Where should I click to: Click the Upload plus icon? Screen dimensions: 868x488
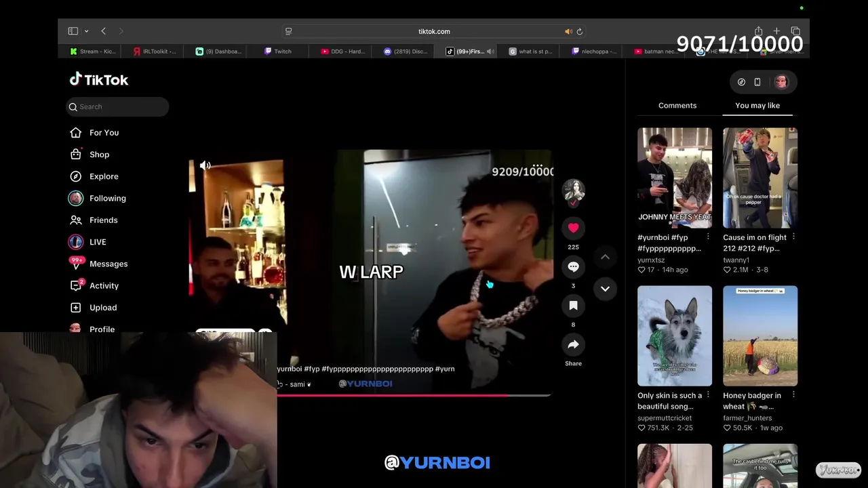76,308
